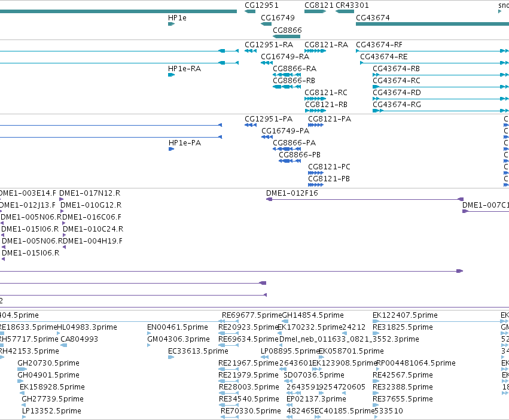The image size is (509, 420).
Task: Click the CG43674-RF transcript label
Action: tap(379, 45)
